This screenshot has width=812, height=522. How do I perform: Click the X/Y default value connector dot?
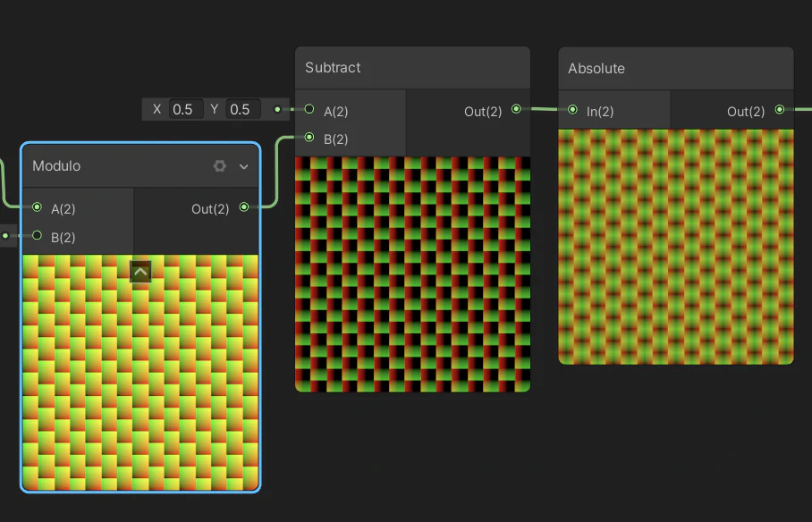277,109
